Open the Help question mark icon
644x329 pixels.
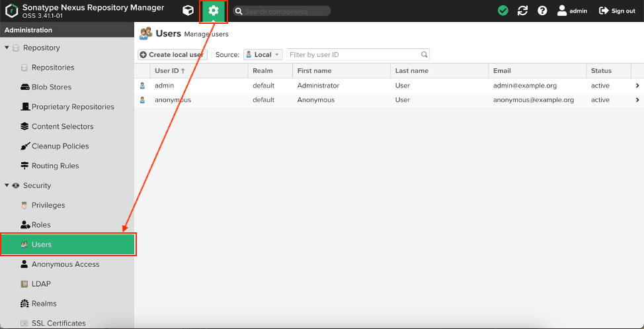[x=542, y=11]
